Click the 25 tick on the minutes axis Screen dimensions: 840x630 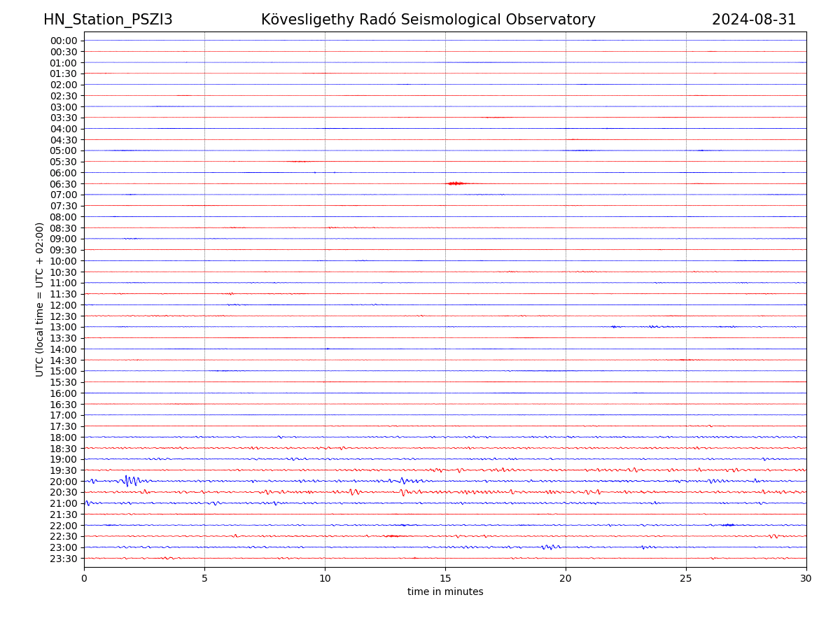point(686,579)
